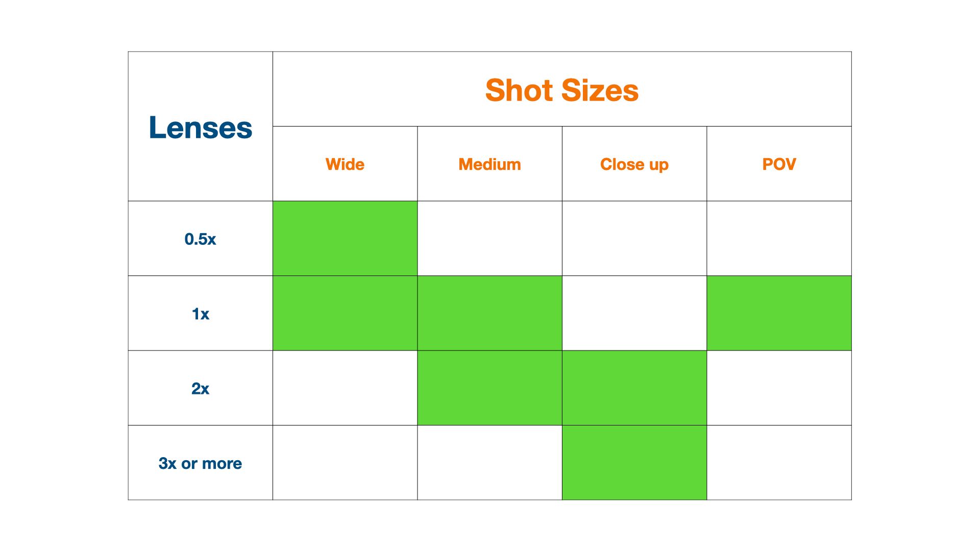Click green cell for 0.5x Wide

345,239
